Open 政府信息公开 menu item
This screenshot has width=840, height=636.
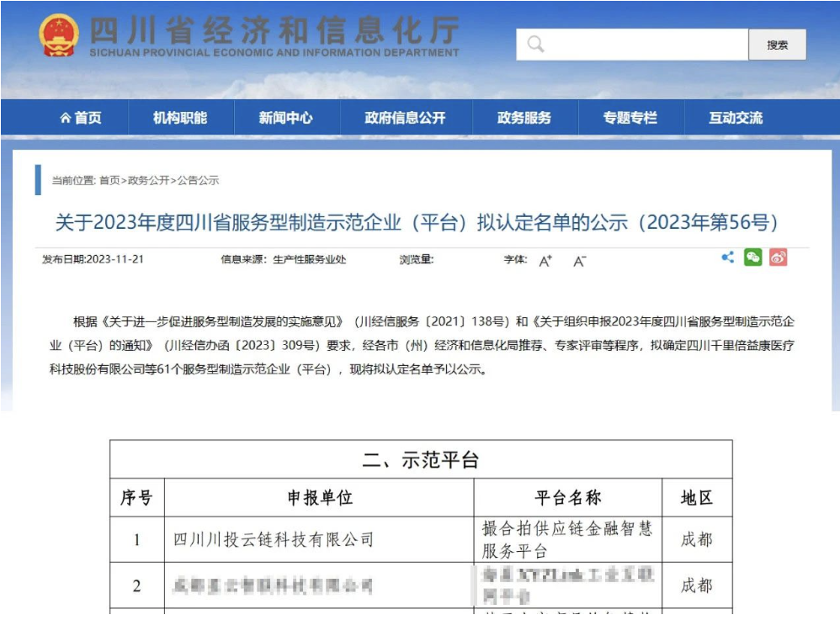click(405, 117)
